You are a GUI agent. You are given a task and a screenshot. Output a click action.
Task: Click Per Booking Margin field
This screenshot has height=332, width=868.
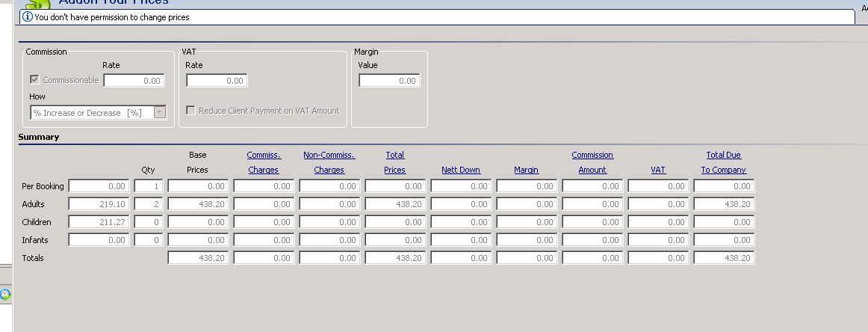(x=527, y=186)
